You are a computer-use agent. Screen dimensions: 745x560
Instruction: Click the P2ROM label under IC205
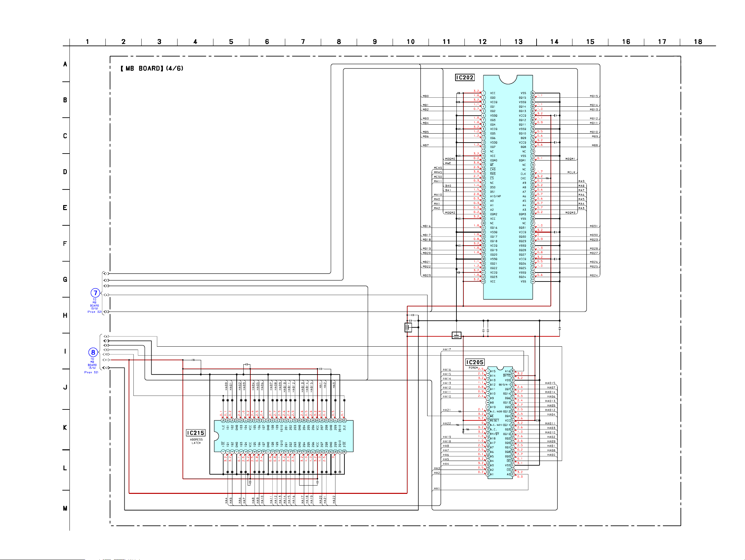[x=473, y=368]
